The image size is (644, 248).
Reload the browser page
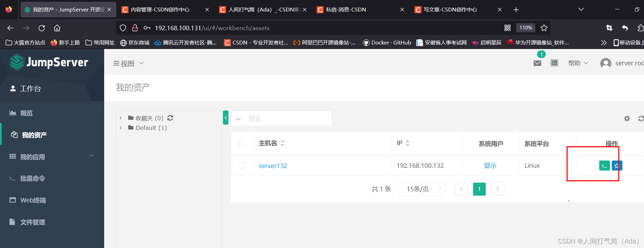[42, 28]
